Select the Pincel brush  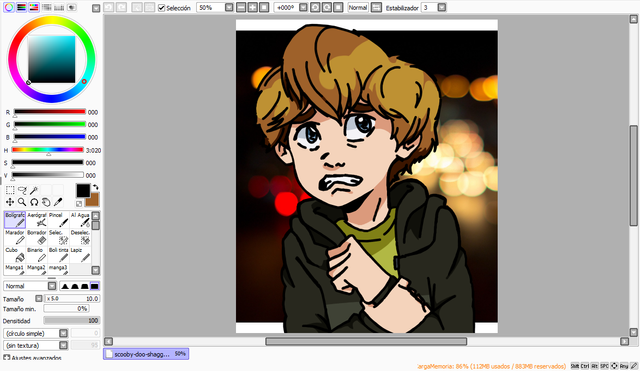(x=58, y=220)
